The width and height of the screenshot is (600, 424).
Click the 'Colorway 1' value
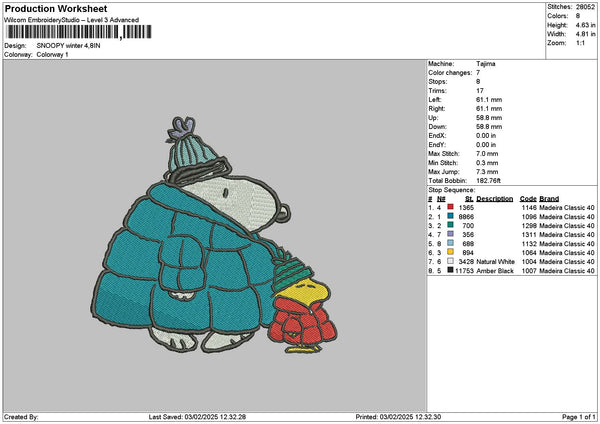pyautogui.click(x=52, y=55)
